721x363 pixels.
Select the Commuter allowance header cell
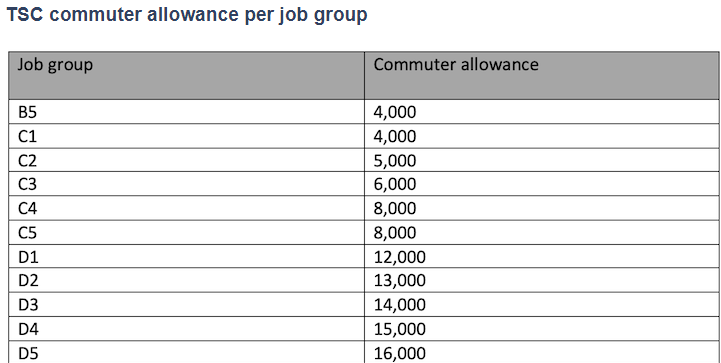tap(542, 75)
